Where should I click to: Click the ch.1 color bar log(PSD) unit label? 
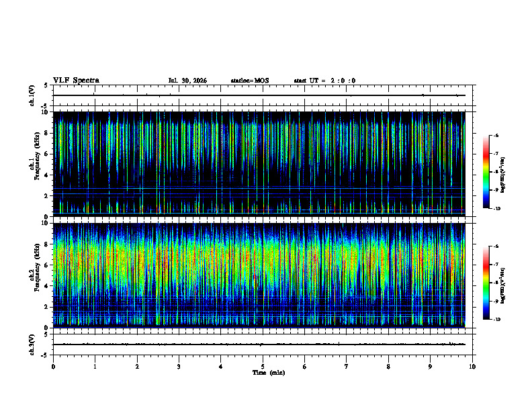pos(503,175)
